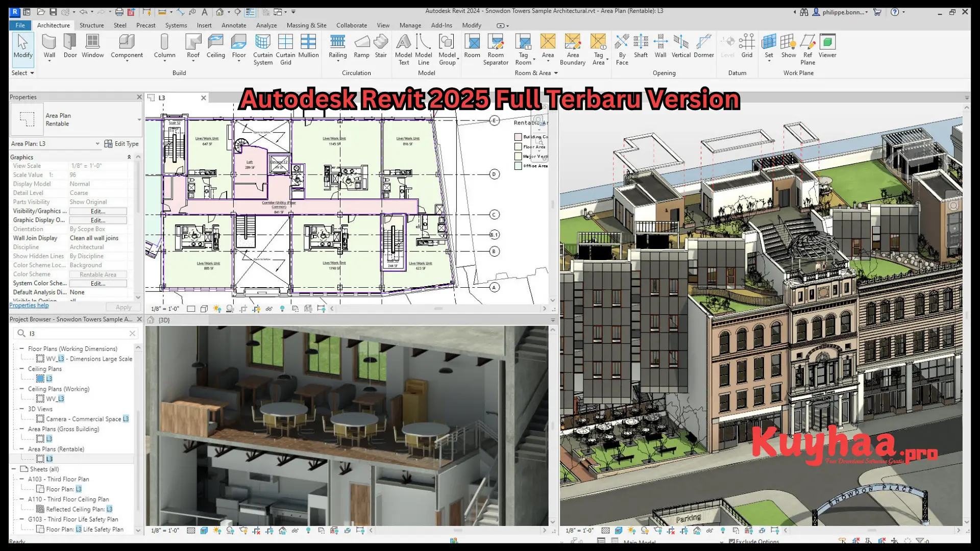
Task: Activate the Ref Plane tool in Work Plane panel
Action: [808, 48]
